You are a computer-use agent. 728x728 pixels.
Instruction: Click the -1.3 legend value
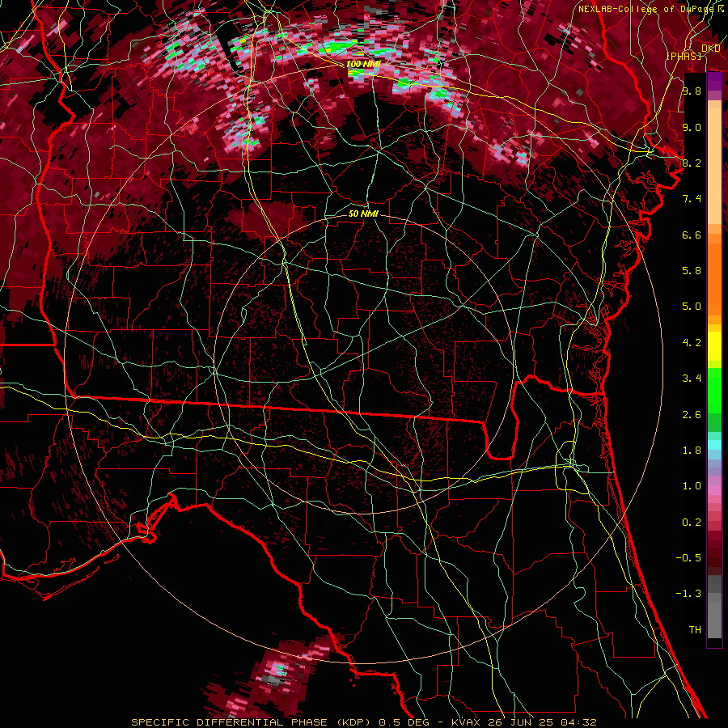[688, 594]
